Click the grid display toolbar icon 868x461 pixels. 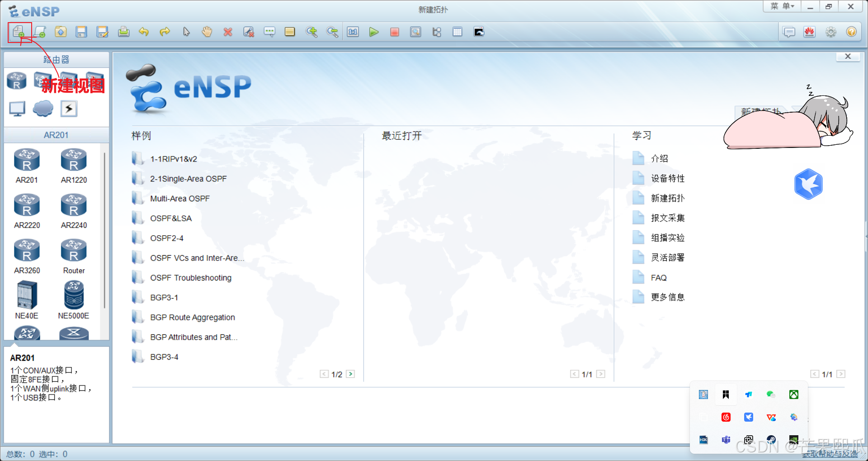(458, 32)
